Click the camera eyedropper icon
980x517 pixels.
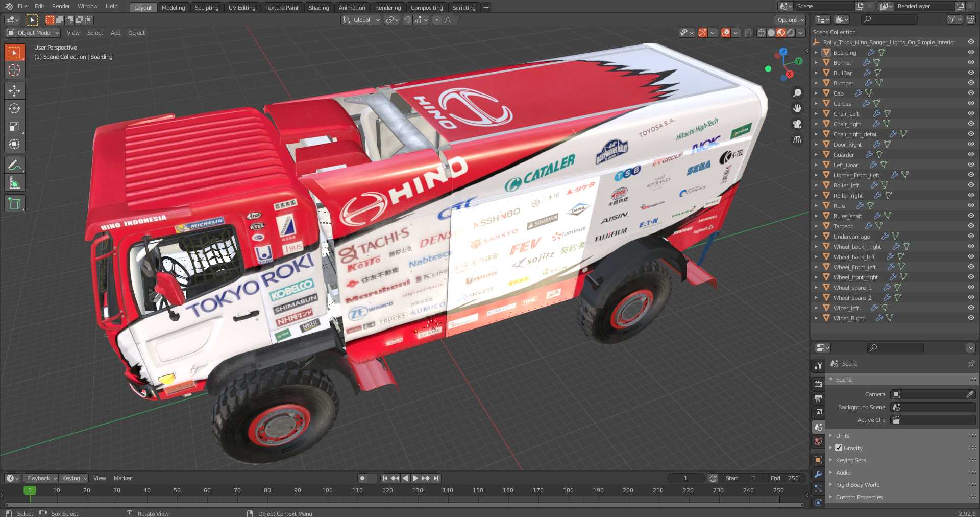click(970, 394)
